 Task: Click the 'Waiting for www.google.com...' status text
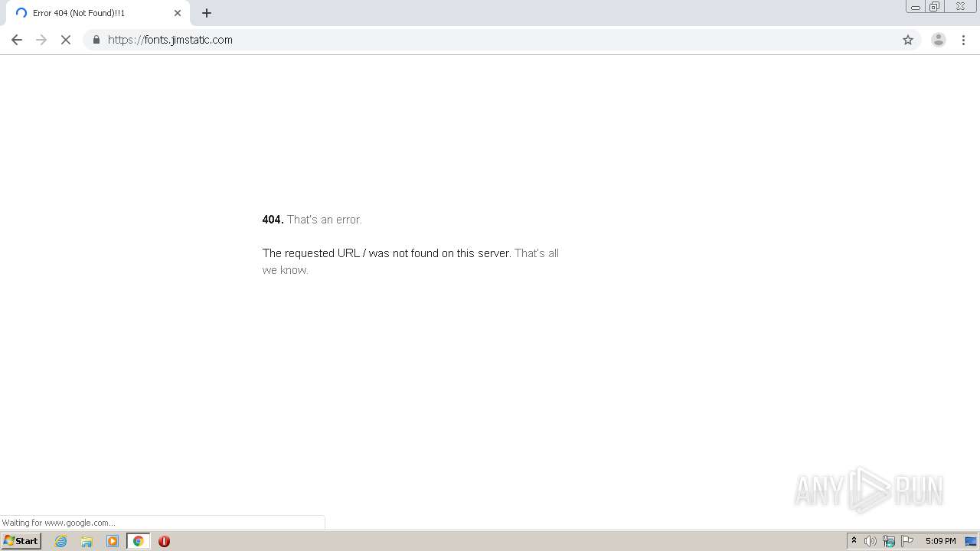(x=58, y=523)
